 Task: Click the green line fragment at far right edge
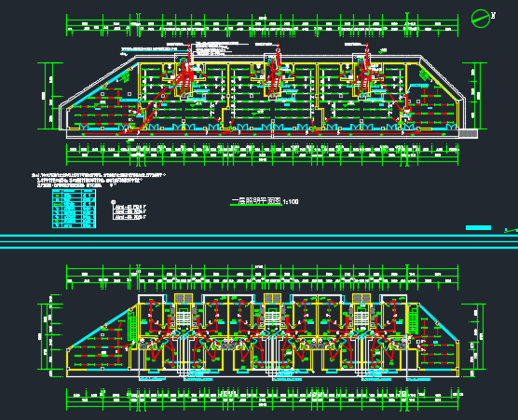[x=511, y=230]
